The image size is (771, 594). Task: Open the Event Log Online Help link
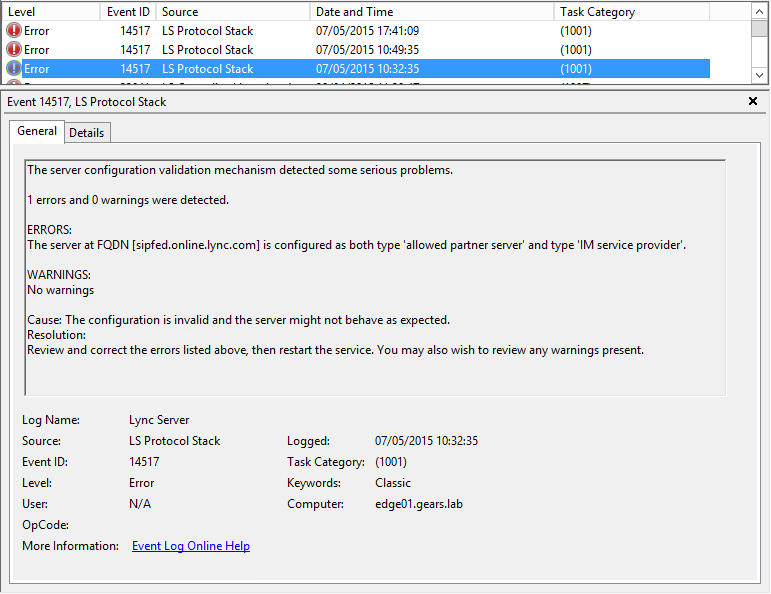point(191,546)
